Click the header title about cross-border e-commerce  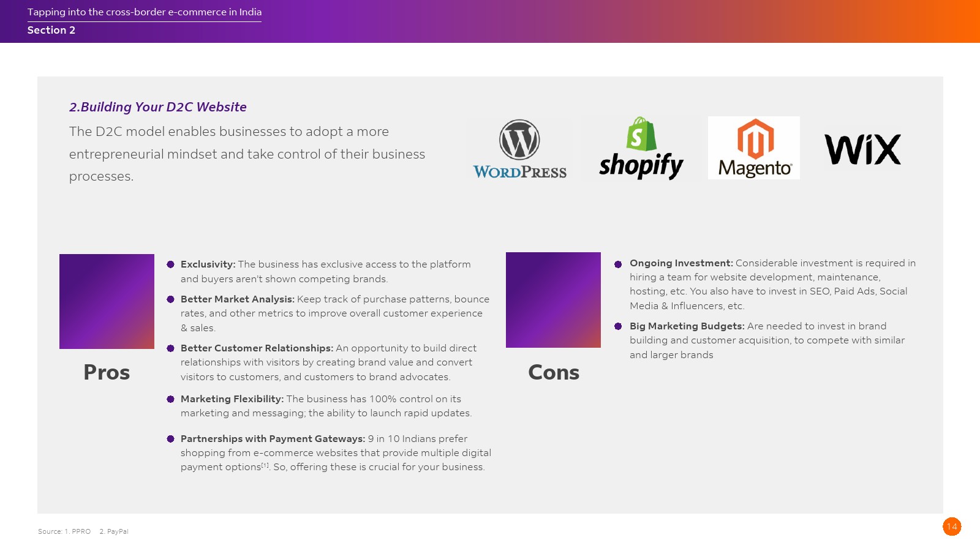145,12
